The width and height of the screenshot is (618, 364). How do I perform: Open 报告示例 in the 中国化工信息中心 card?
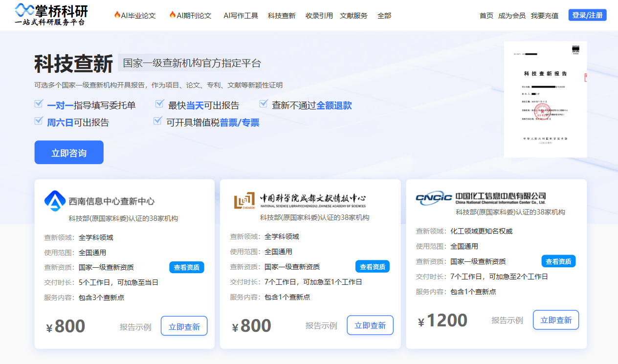point(507,321)
